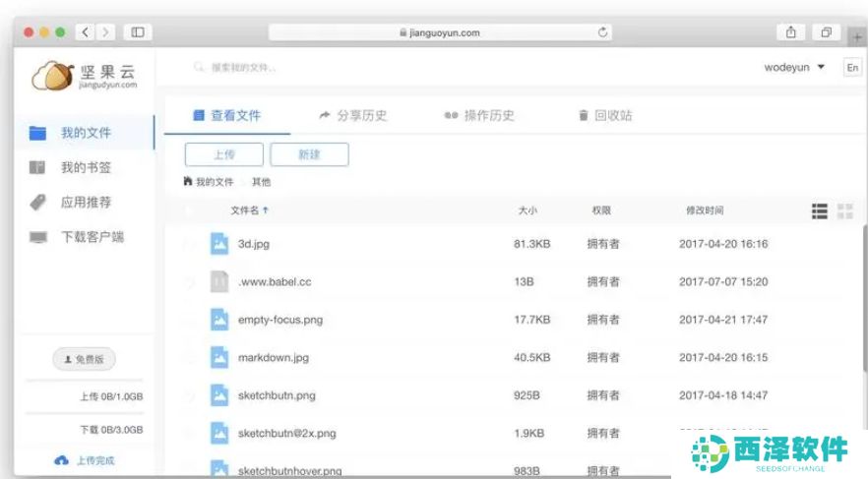This screenshot has width=868, height=479.
Task: Select the 3d.jpg row checkbox
Action: click(190, 244)
